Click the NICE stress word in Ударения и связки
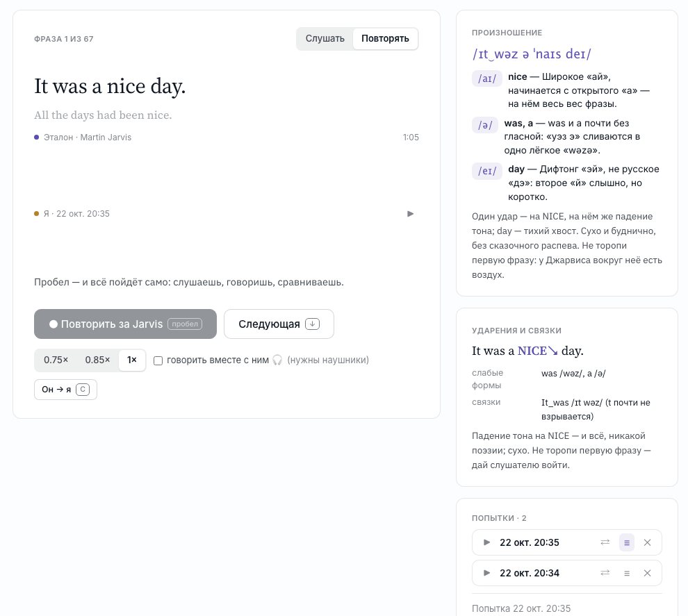This screenshot has height=616, width=688. tap(532, 351)
